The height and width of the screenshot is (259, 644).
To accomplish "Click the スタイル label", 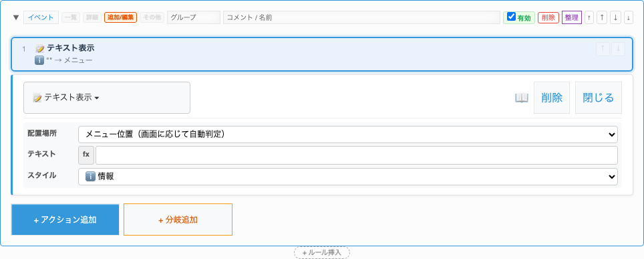I will pos(42,175).
